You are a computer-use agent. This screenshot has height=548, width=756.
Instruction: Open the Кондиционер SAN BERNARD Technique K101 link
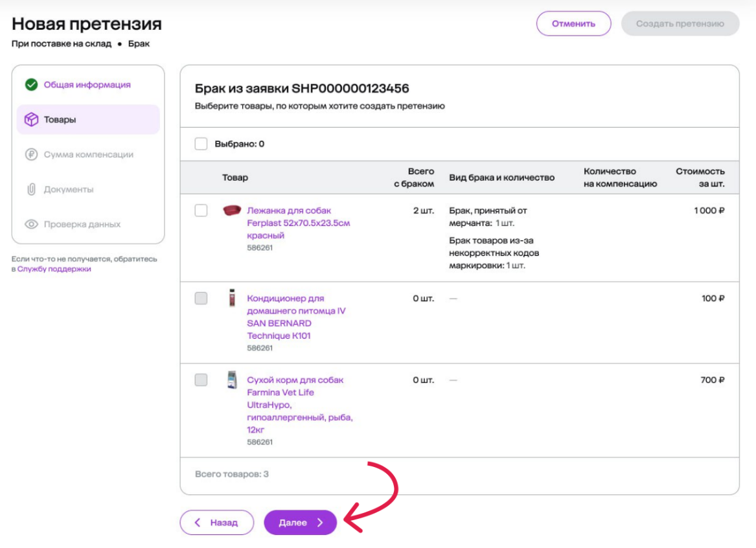tap(296, 317)
